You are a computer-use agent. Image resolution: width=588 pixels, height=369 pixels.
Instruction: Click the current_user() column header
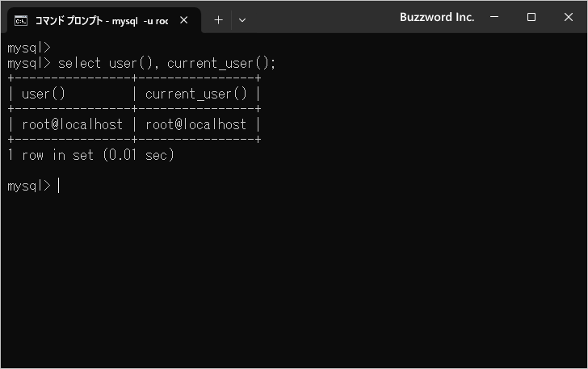pos(196,94)
